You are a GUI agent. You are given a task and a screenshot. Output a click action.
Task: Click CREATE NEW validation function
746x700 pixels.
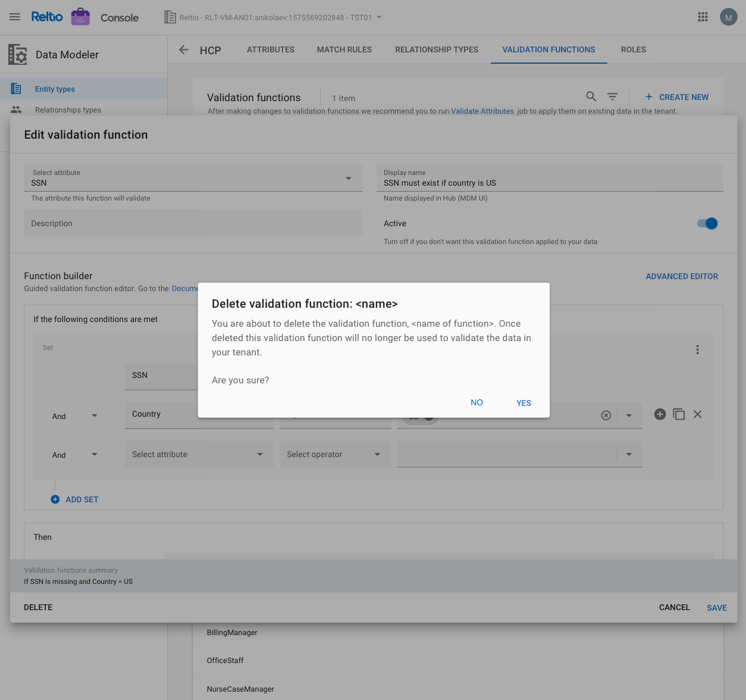click(677, 97)
